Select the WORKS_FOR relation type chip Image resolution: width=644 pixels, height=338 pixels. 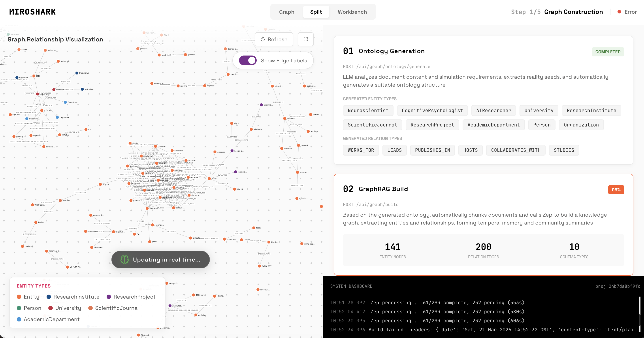(361, 150)
